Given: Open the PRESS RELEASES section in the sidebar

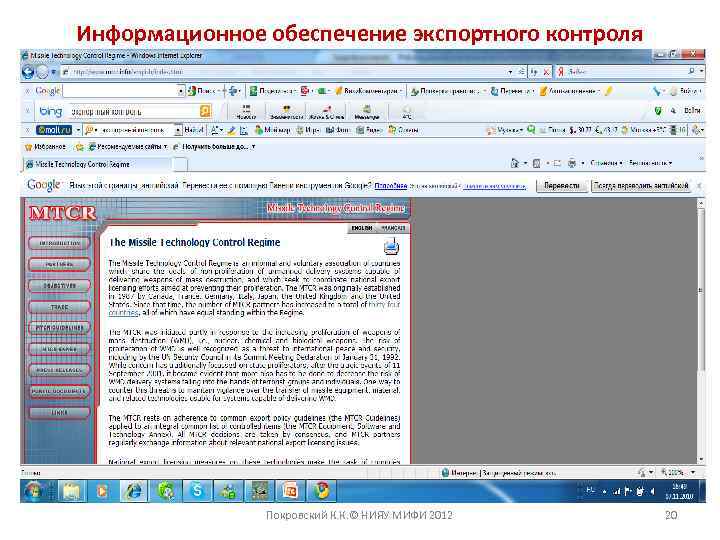Looking at the screenshot, I should [x=59, y=370].
